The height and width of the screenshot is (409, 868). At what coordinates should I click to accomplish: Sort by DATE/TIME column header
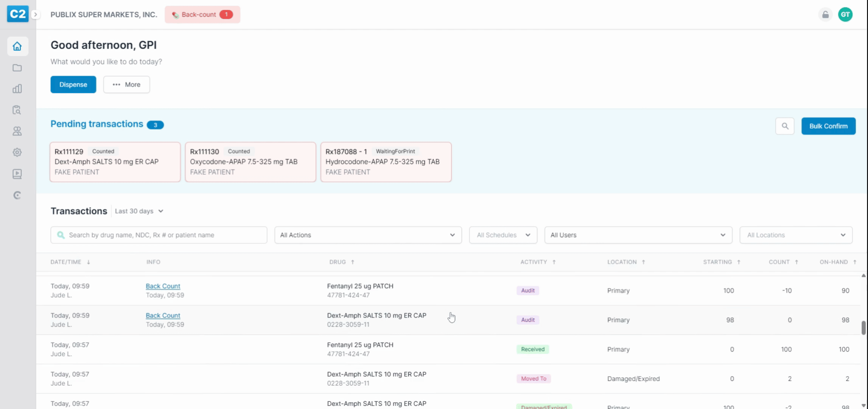[x=70, y=262]
